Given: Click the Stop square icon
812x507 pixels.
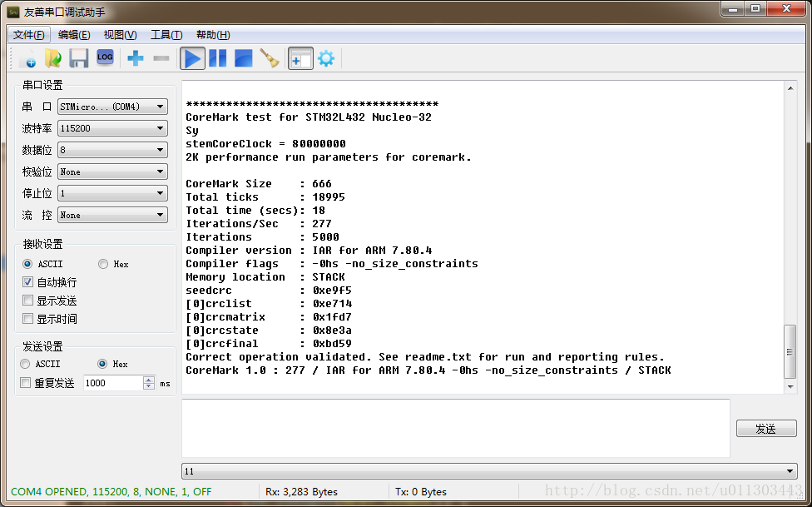Looking at the screenshot, I should point(244,58).
